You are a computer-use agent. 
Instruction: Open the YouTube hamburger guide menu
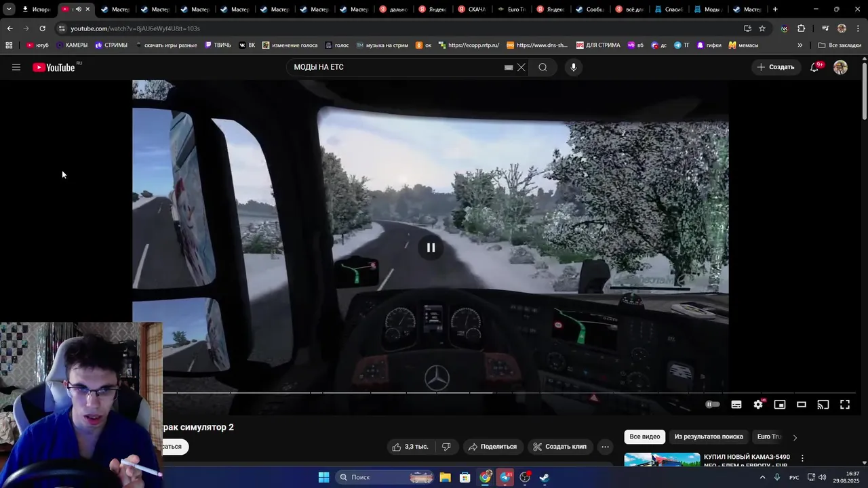16,67
